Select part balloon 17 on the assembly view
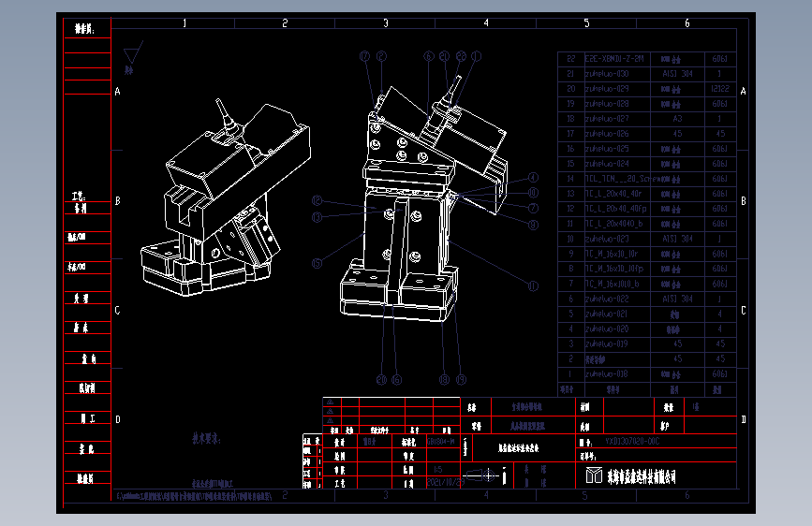Screen dimensions: 812x526 pyautogui.click(x=364, y=56)
